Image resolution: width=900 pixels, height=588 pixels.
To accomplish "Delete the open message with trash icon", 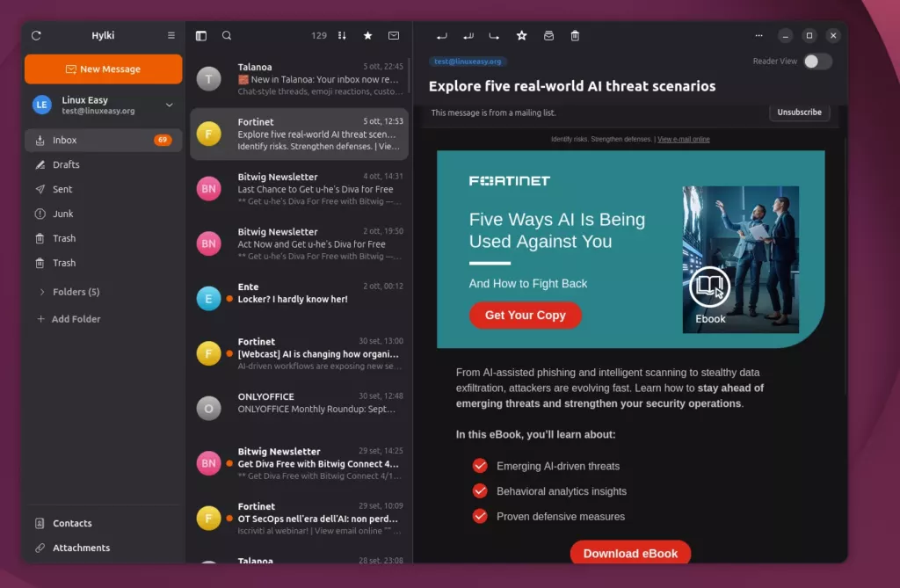I will [575, 36].
